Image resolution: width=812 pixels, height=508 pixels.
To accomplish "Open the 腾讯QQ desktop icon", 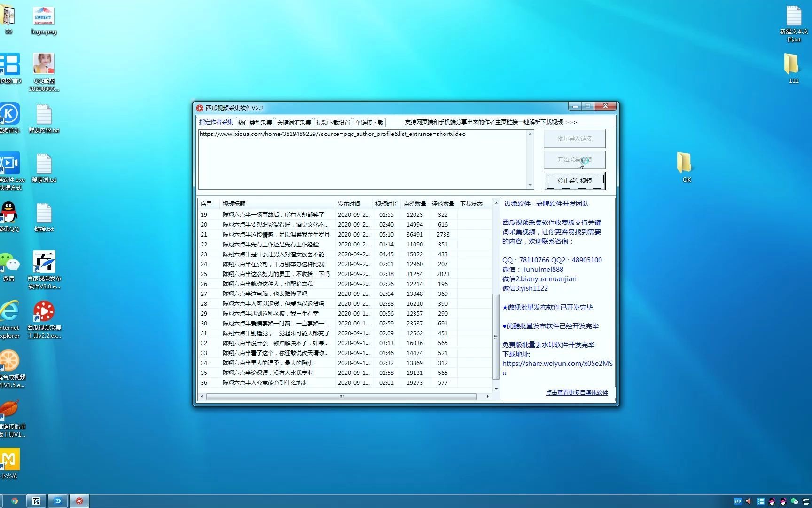I will tap(9, 217).
